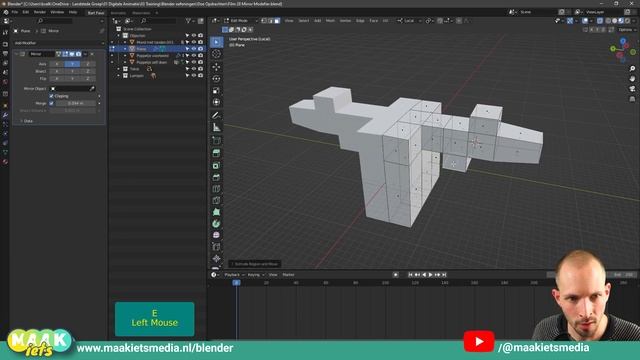
Task: Select the Rotate tool
Action: [216, 78]
